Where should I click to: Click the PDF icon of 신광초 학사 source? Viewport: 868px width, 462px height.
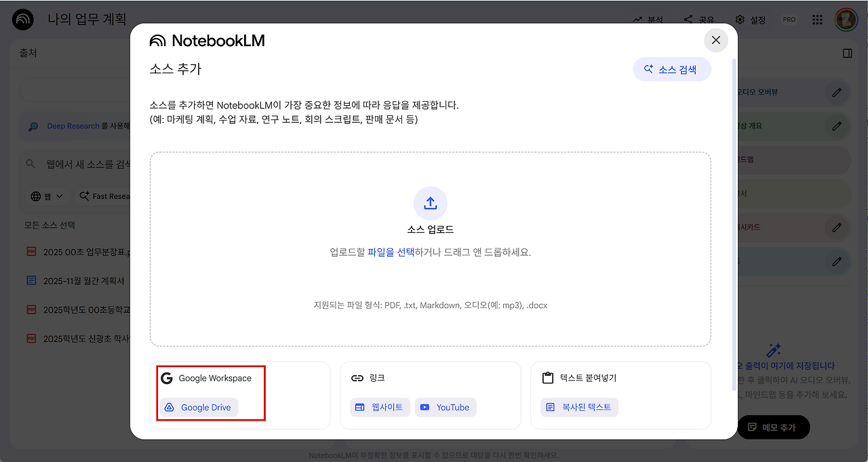tap(31, 338)
